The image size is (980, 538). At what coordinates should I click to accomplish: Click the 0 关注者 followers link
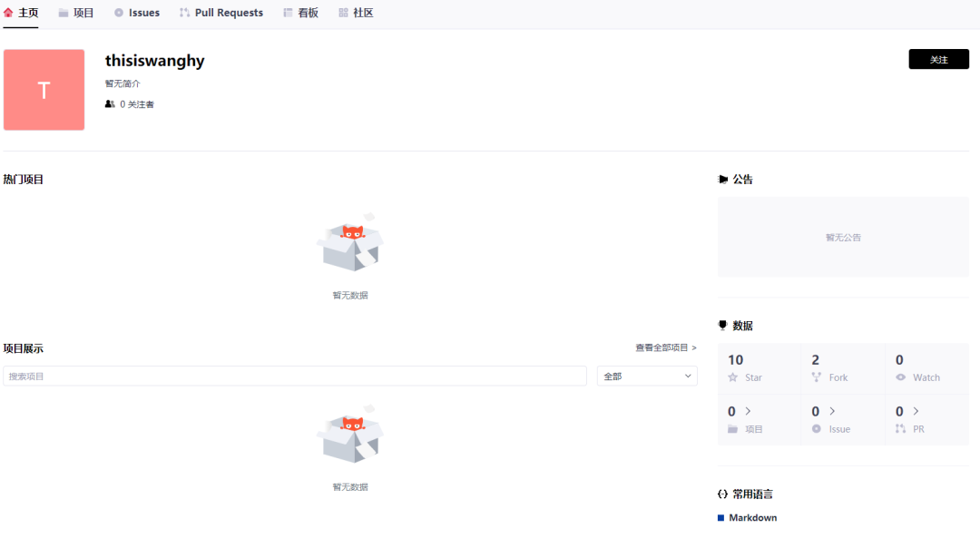pos(130,104)
